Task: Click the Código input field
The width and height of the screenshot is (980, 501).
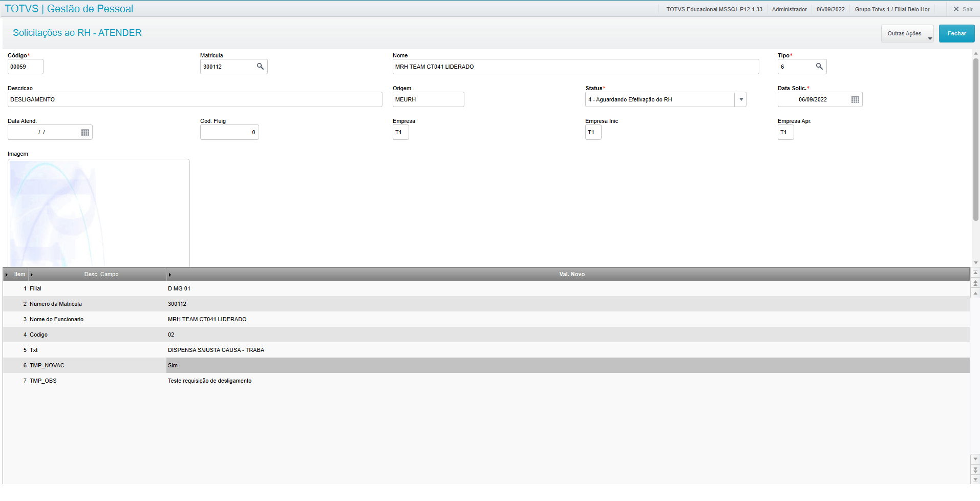Action: tap(26, 67)
